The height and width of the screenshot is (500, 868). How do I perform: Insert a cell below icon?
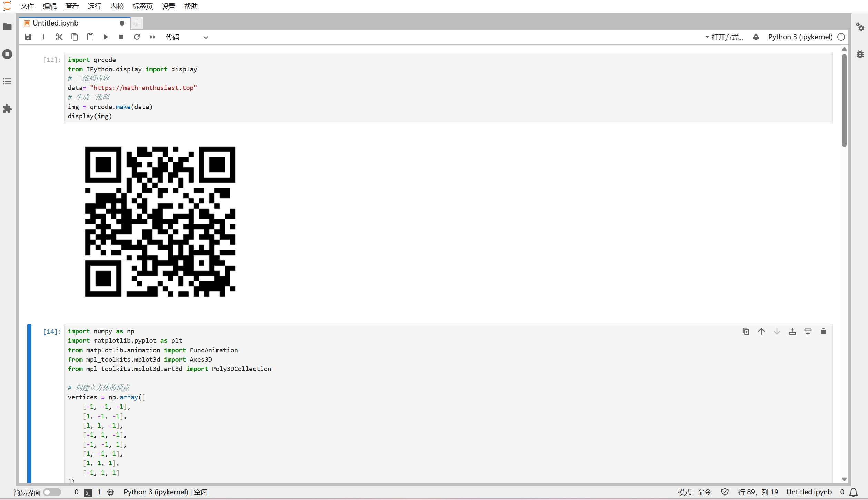click(x=808, y=331)
